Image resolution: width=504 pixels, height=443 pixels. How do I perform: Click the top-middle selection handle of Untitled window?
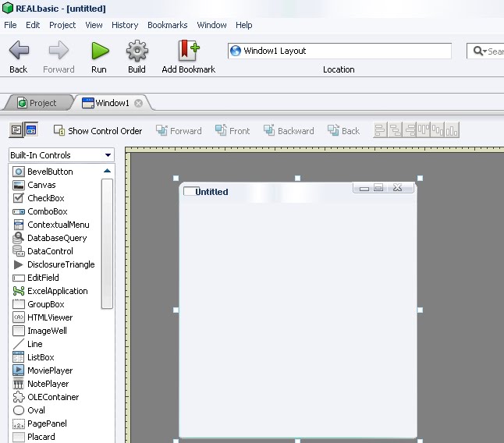[298, 178]
